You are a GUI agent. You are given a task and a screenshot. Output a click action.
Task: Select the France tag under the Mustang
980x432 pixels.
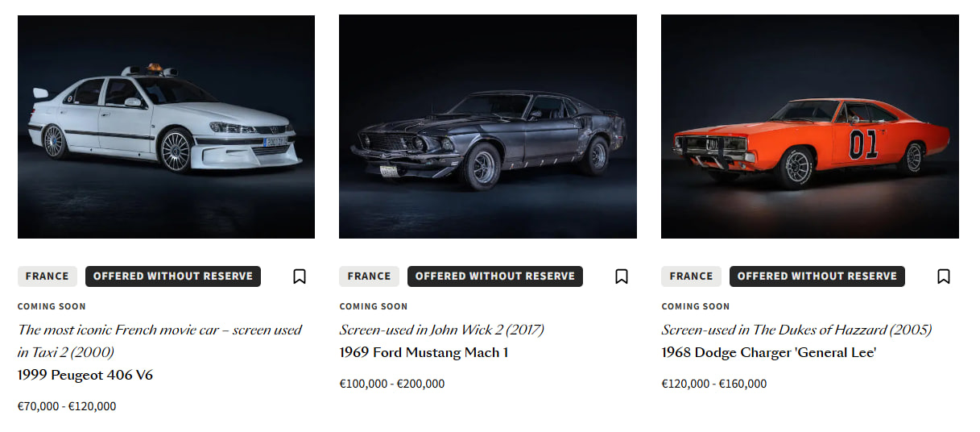[x=370, y=276]
